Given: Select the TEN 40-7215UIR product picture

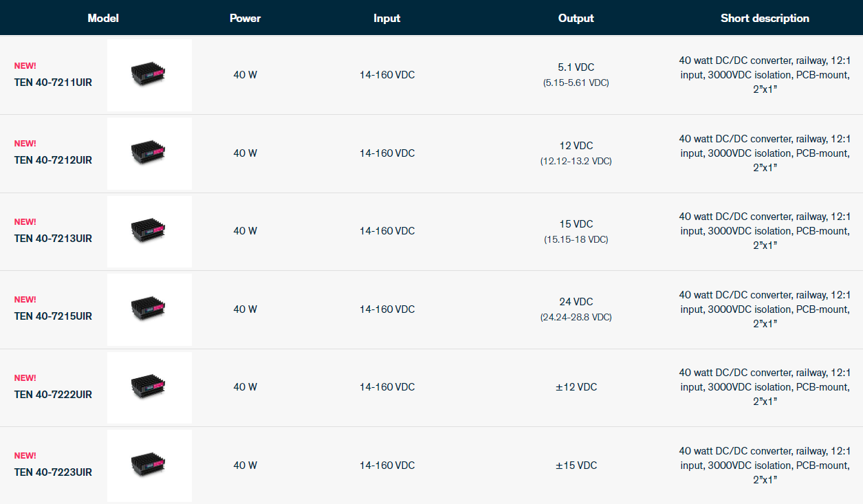Looking at the screenshot, I should [149, 309].
